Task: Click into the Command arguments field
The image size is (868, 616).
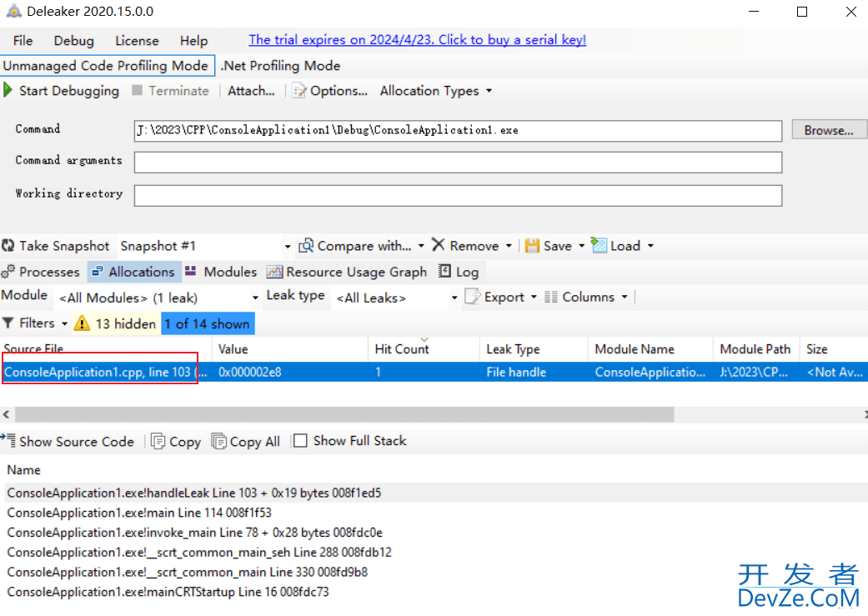Action: pyautogui.click(x=458, y=163)
